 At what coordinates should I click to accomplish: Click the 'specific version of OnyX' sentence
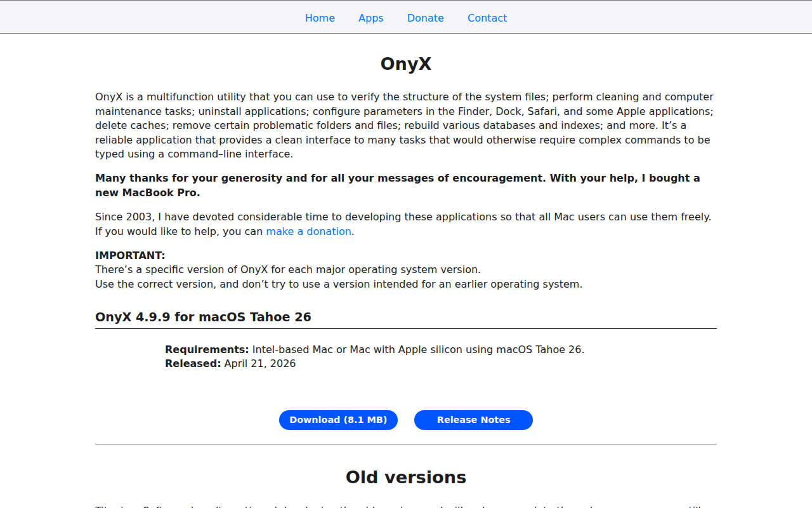pos(288,269)
